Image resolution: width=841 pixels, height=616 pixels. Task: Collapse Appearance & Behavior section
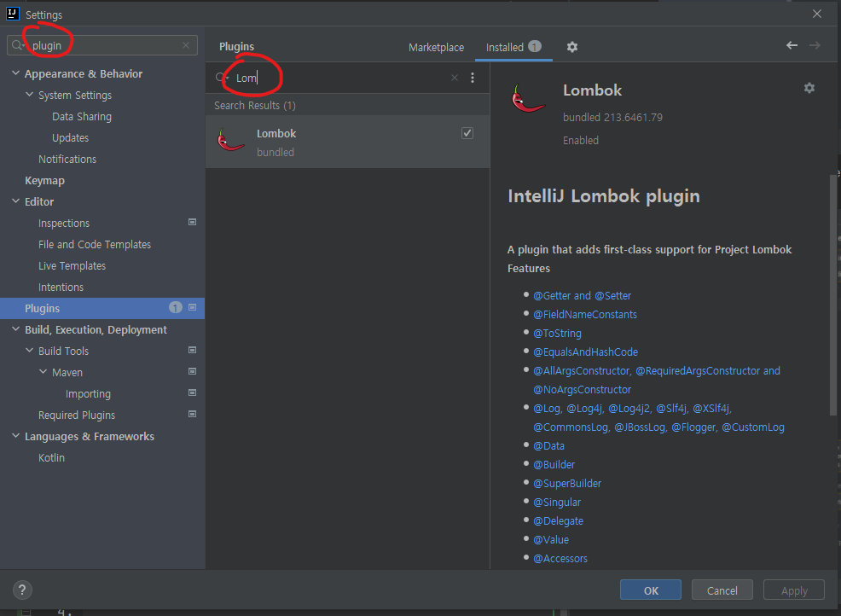point(15,73)
